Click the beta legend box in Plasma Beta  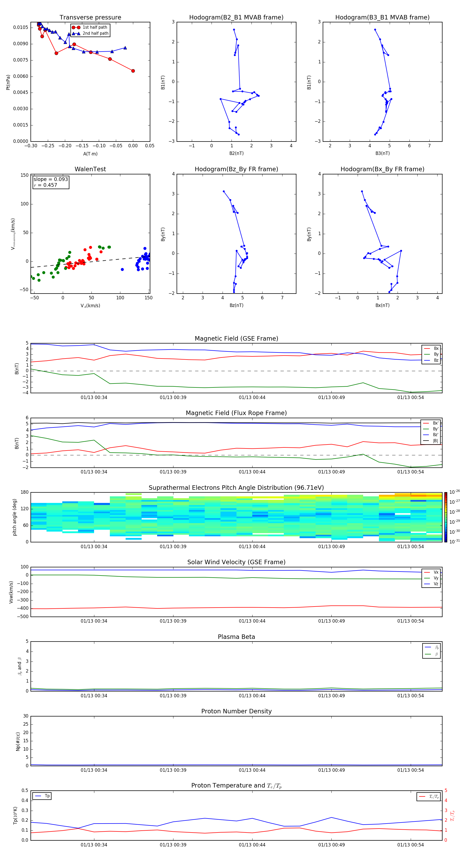pos(431,651)
